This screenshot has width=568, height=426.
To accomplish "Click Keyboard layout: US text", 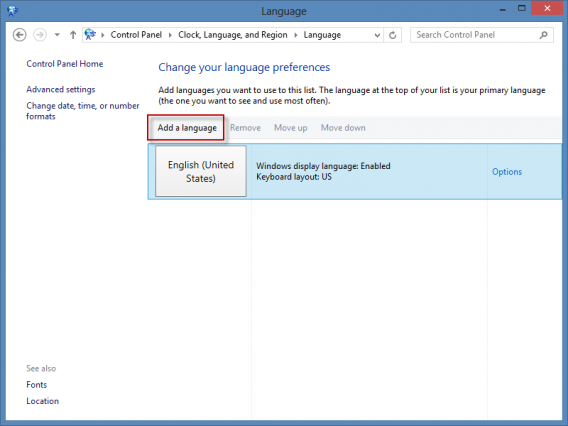I will pos(294,177).
